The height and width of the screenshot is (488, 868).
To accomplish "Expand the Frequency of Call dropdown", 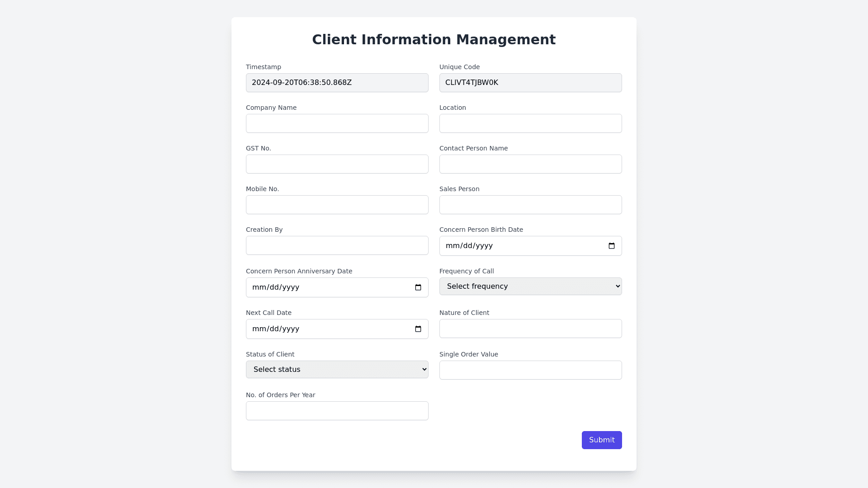I will click(x=530, y=286).
